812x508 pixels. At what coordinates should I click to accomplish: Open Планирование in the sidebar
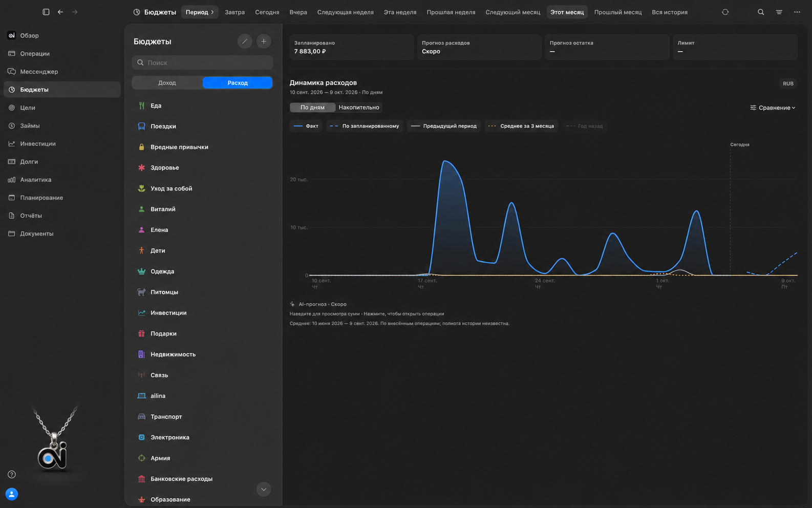click(x=62, y=198)
